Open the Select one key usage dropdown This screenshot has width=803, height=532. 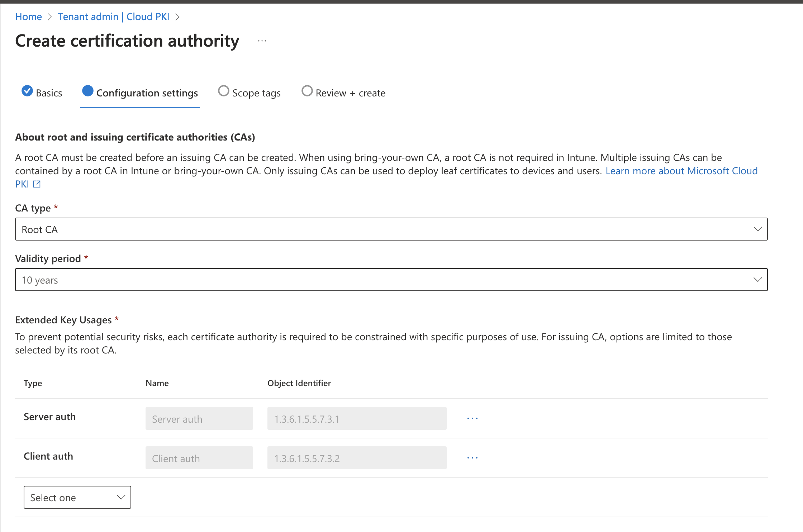click(77, 497)
